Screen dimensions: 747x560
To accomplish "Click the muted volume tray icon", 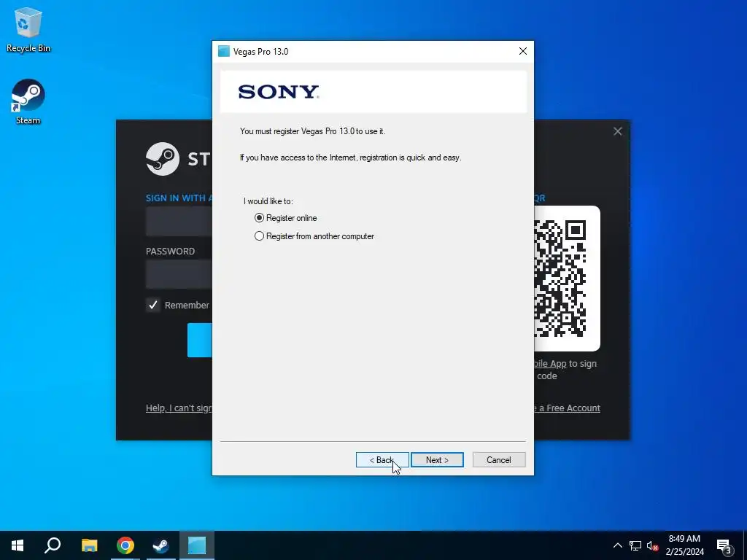I will click(653, 545).
